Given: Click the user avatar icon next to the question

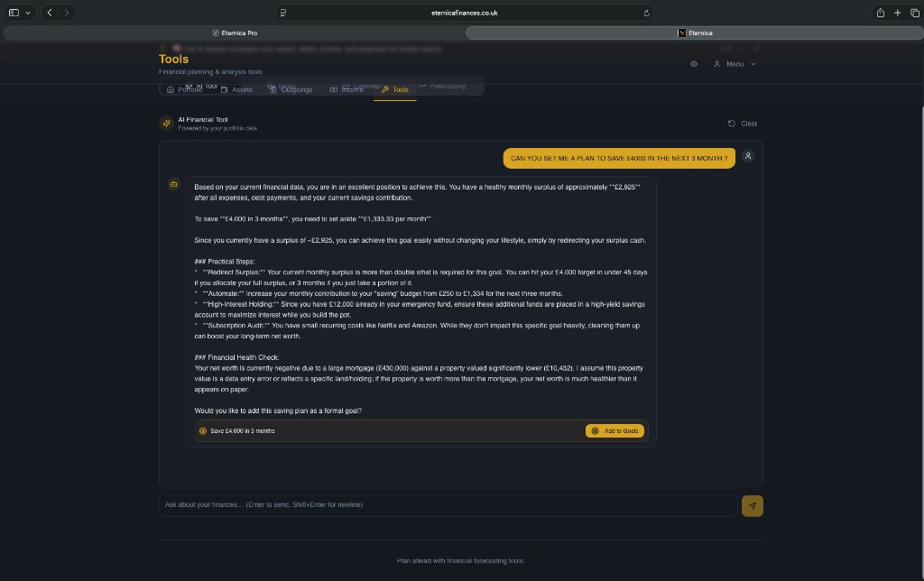Looking at the screenshot, I should click(x=748, y=156).
